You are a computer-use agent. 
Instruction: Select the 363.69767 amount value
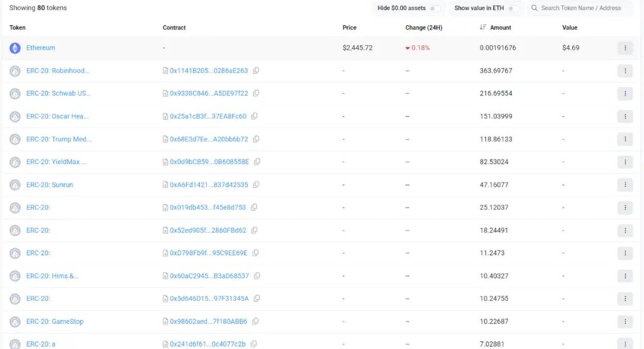click(496, 71)
